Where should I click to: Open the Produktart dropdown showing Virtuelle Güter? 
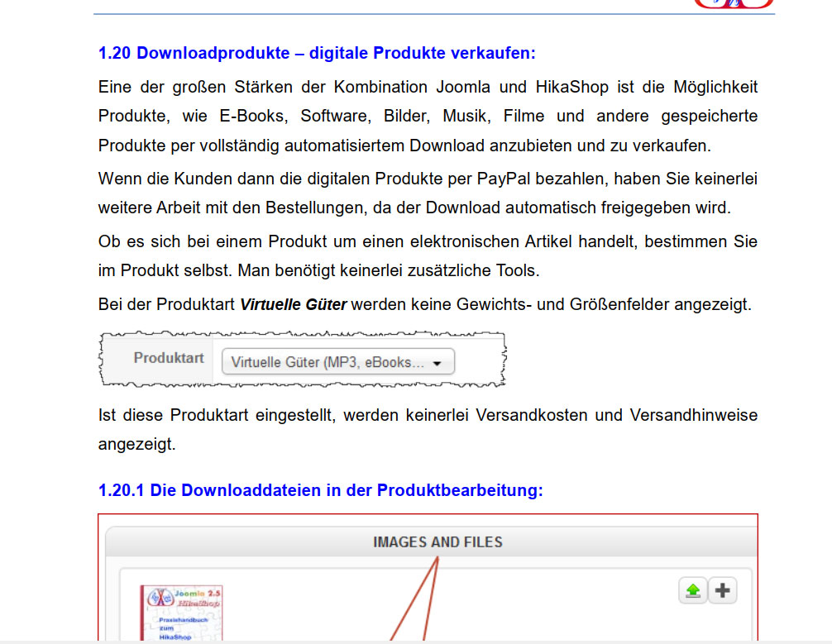coord(338,362)
